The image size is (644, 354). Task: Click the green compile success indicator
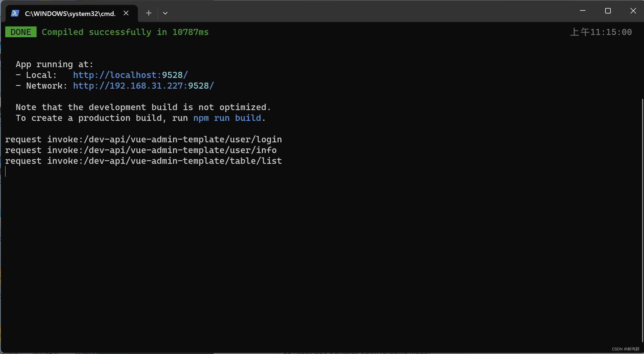[21, 32]
